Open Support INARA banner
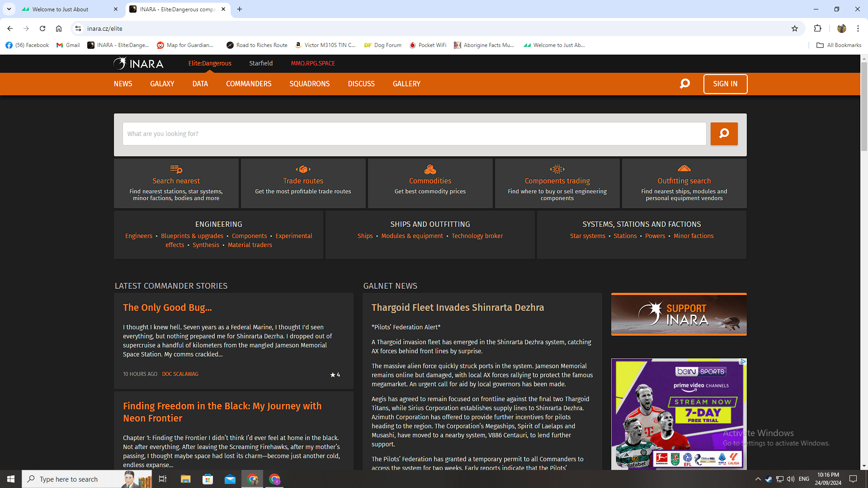The height and width of the screenshot is (488, 868). coord(679,314)
